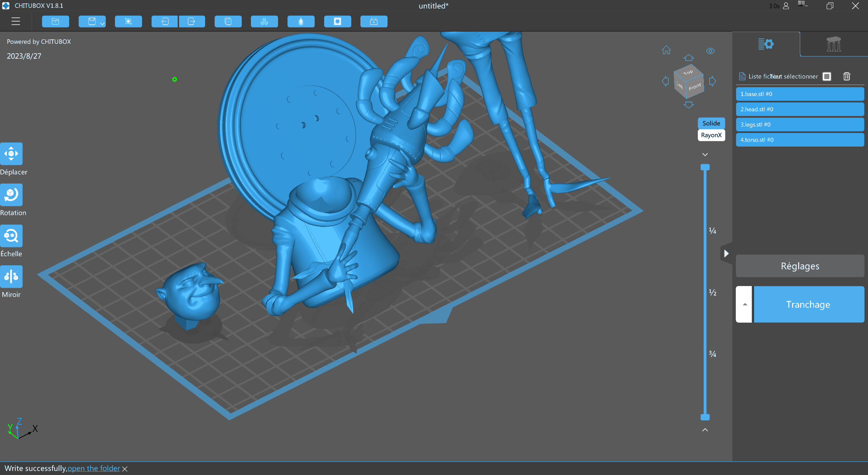Expand the arrow beside Tranchage
The width and height of the screenshot is (868, 475).
pos(745,304)
